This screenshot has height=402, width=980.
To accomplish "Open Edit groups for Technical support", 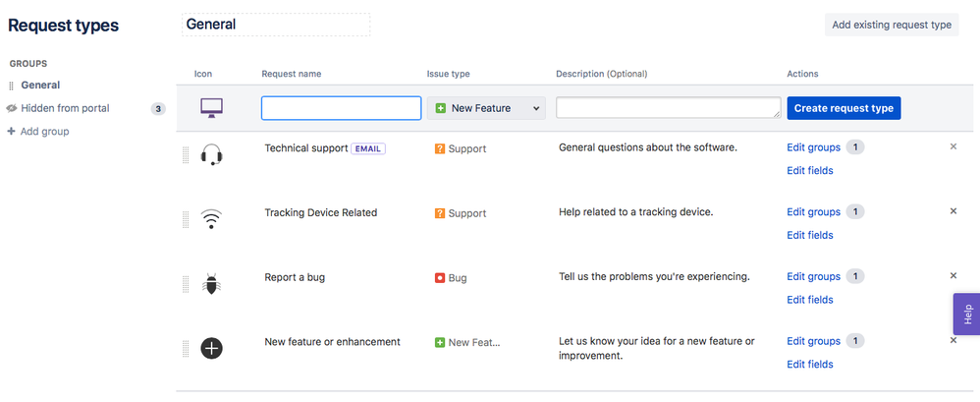I will (813, 147).
